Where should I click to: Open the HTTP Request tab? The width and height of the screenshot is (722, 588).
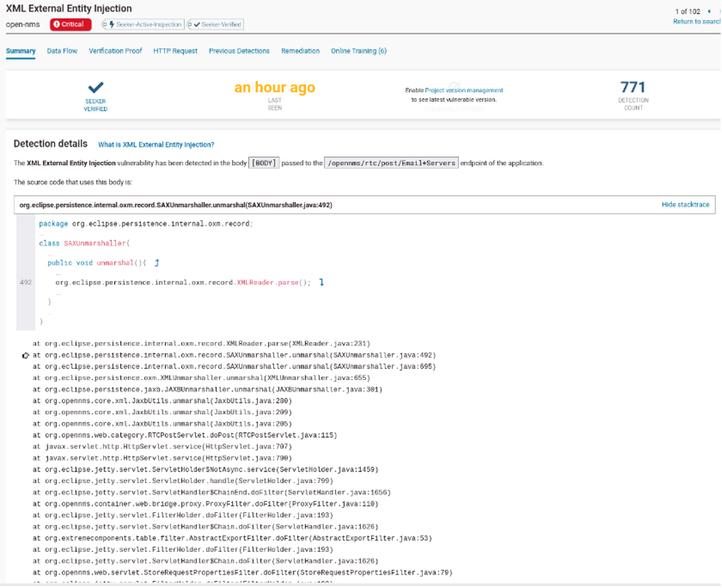tap(175, 51)
